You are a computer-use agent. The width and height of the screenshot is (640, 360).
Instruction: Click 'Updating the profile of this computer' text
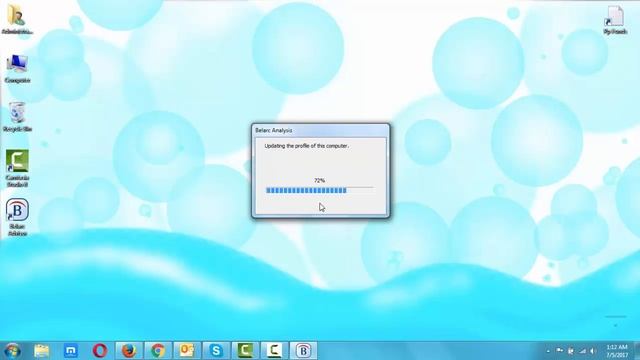307,146
